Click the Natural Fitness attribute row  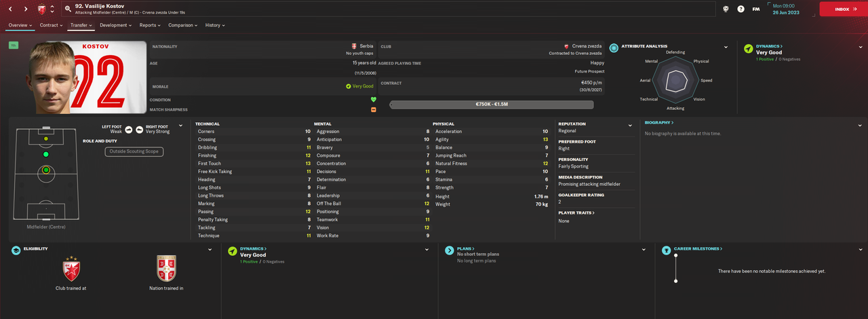[492, 164]
